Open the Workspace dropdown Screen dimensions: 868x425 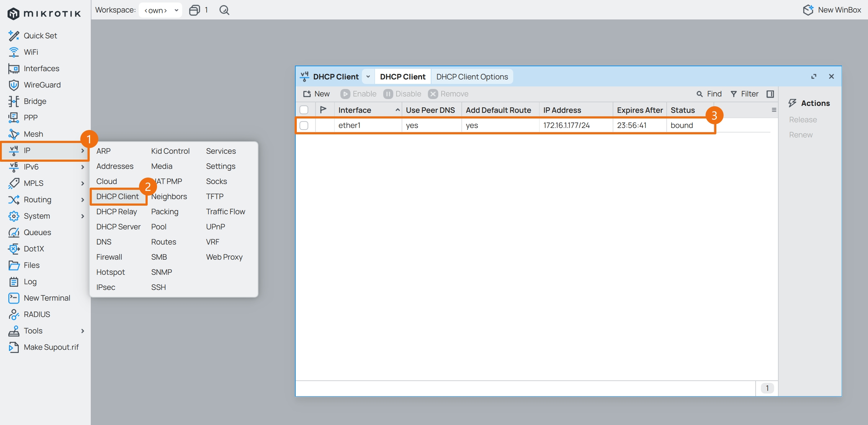[161, 10]
